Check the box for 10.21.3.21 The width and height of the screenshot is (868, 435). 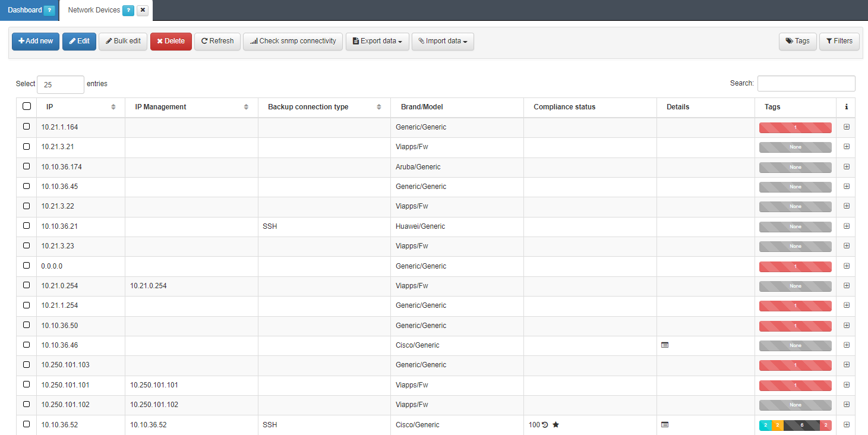[26, 146]
